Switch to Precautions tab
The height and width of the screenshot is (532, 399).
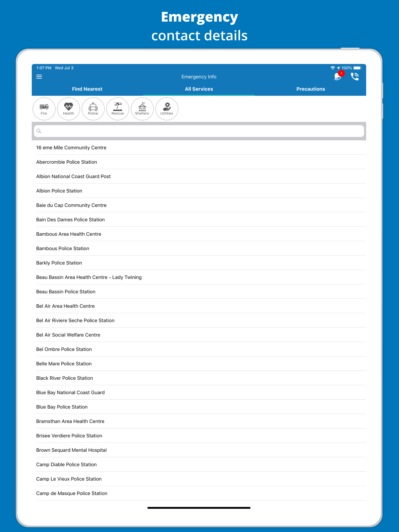click(x=310, y=89)
